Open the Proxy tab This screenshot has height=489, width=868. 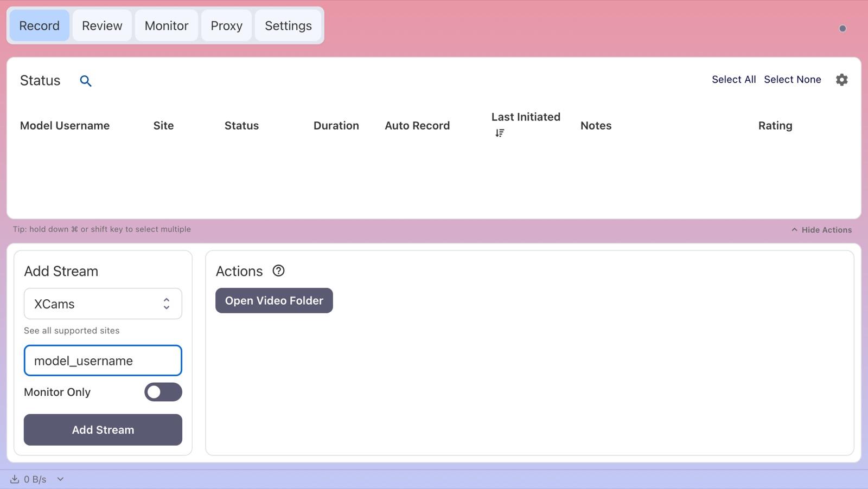pyautogui.click(x=227, y=25)
